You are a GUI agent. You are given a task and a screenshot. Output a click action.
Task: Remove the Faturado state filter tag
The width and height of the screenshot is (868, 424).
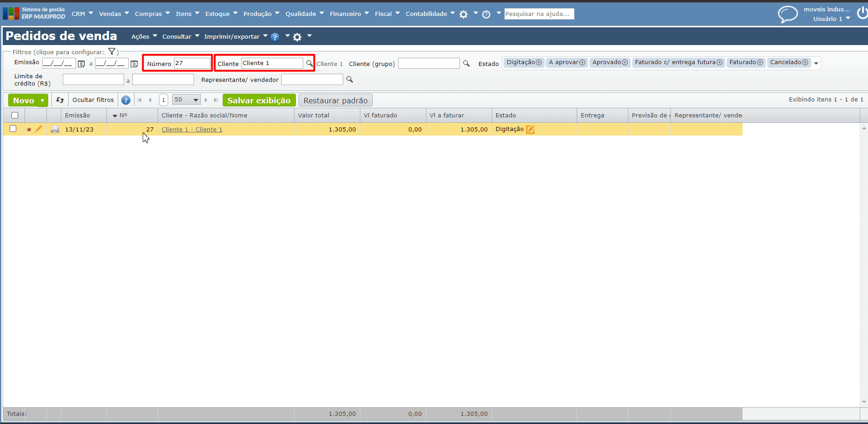tap(760, 63)
